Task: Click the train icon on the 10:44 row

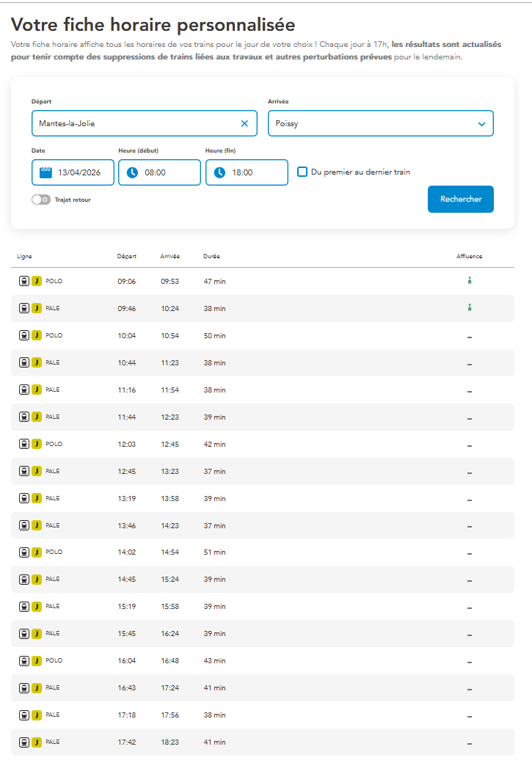Action: pyautogui.click(x=24, y=362)
